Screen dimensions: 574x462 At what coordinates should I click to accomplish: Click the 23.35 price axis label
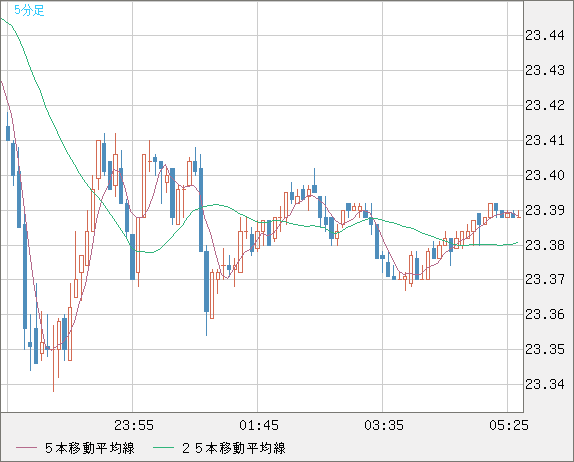click(545, 349)
